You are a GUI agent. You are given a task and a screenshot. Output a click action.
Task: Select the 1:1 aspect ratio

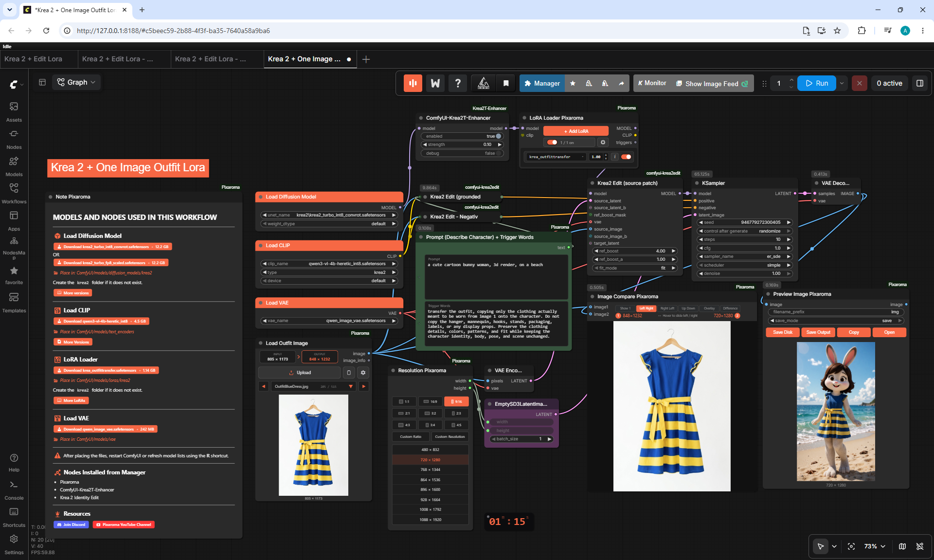(x=404, y=402)
